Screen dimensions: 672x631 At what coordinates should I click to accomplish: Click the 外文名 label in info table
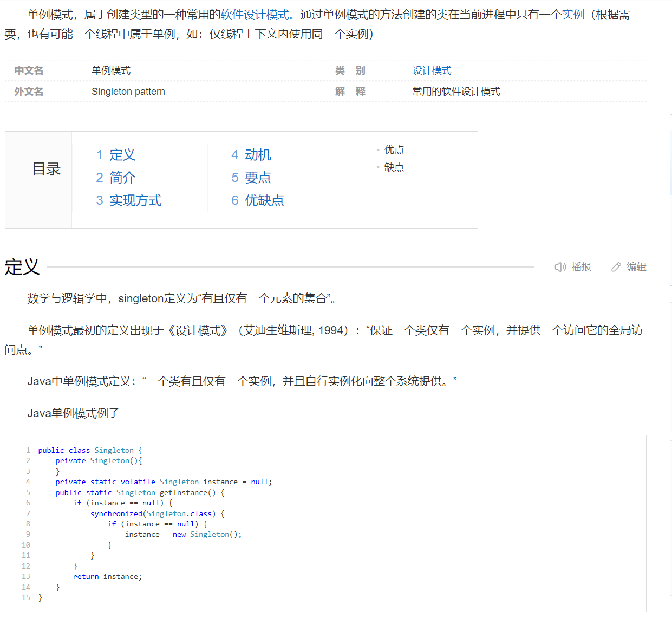pos(29,92)
